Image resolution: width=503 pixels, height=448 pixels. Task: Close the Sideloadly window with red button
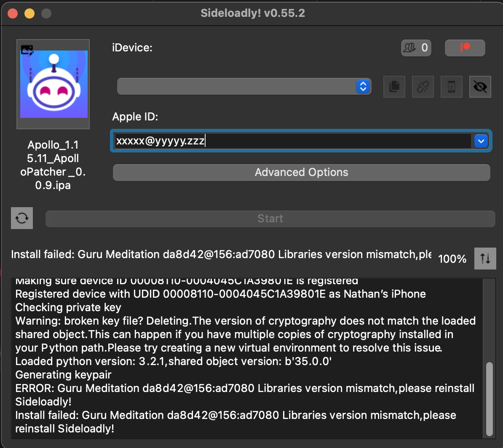13,13
